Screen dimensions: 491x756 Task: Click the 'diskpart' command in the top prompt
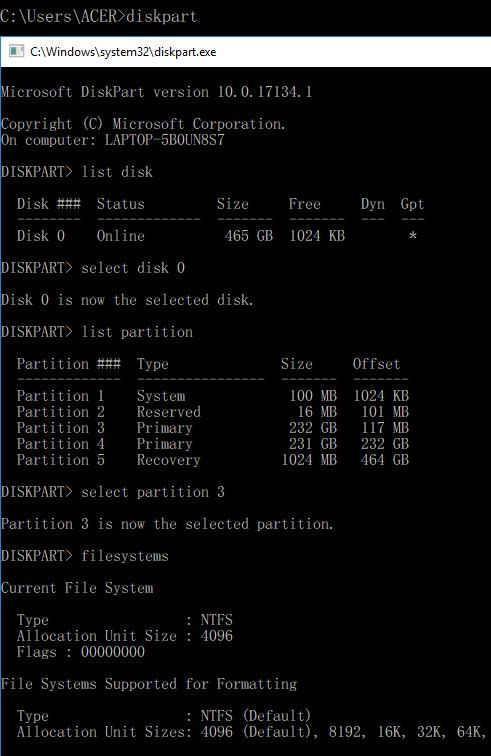click(x=162, y=16)
